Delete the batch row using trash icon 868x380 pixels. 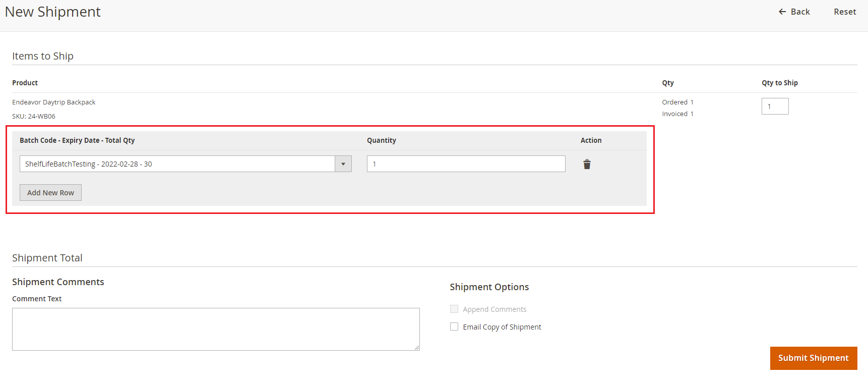[x=587, y=164]
